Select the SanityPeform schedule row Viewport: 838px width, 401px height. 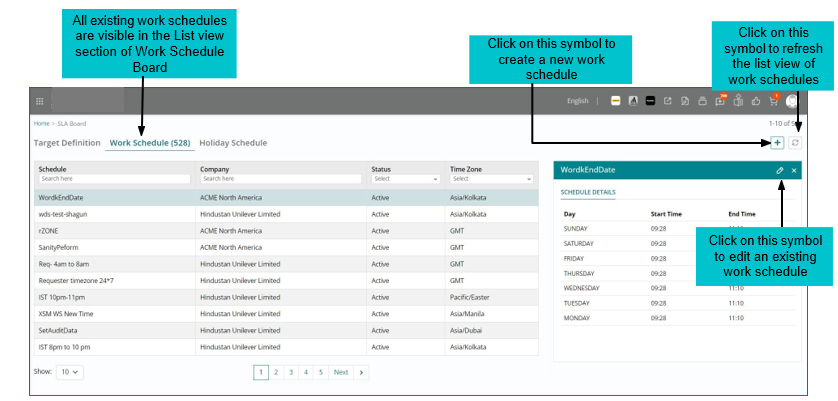(286, 248)
